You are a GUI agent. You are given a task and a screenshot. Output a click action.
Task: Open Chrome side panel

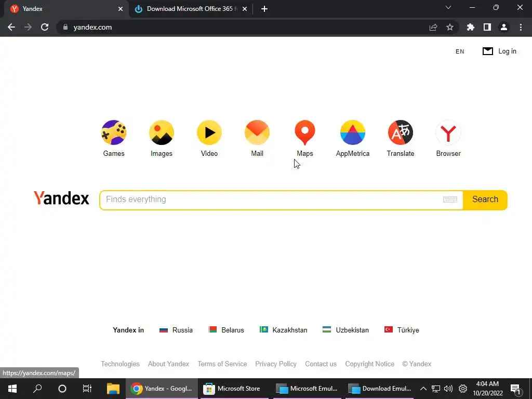(x=487, y=27)
